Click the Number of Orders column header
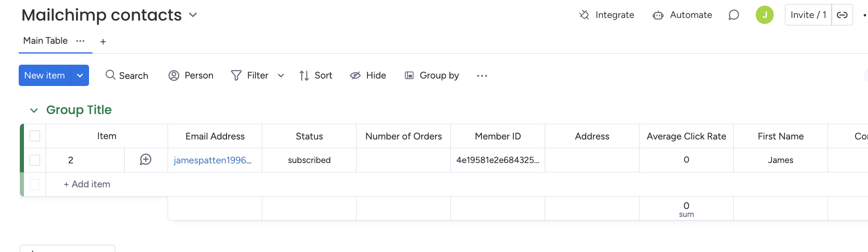The height and width of the screenshot is (252, 868). coord(404,136)
